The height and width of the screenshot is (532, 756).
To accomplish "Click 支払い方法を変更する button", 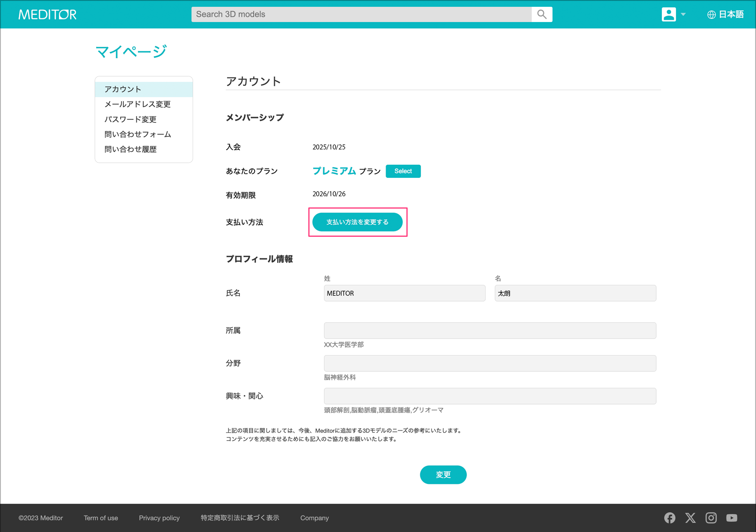I will tap(357, 222).
